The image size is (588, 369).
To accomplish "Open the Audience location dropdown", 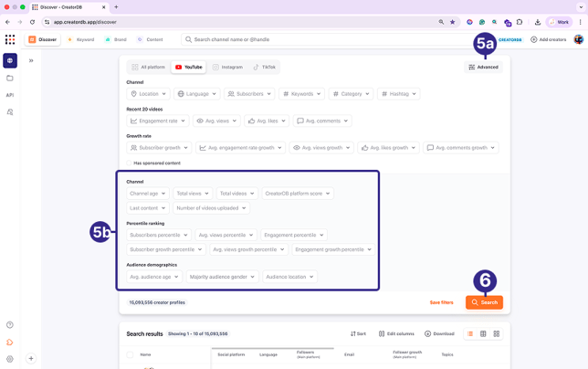I will coord(289,277).
